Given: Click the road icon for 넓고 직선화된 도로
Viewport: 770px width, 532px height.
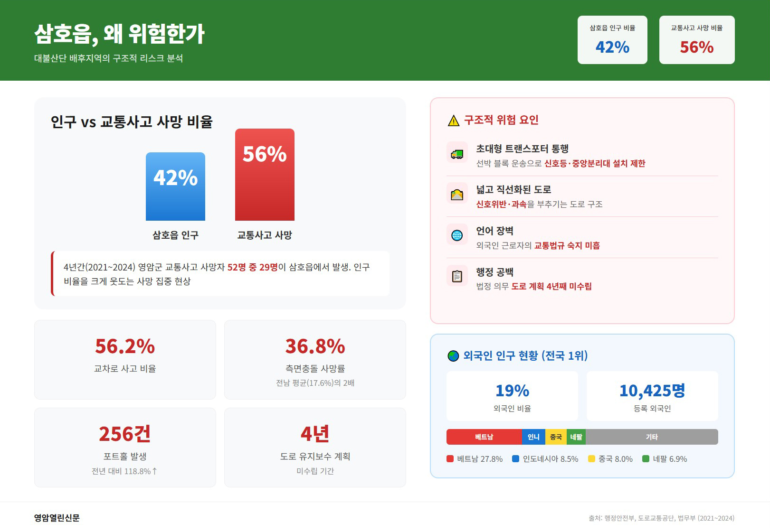Looking at the screenshot, I should 457,194.
